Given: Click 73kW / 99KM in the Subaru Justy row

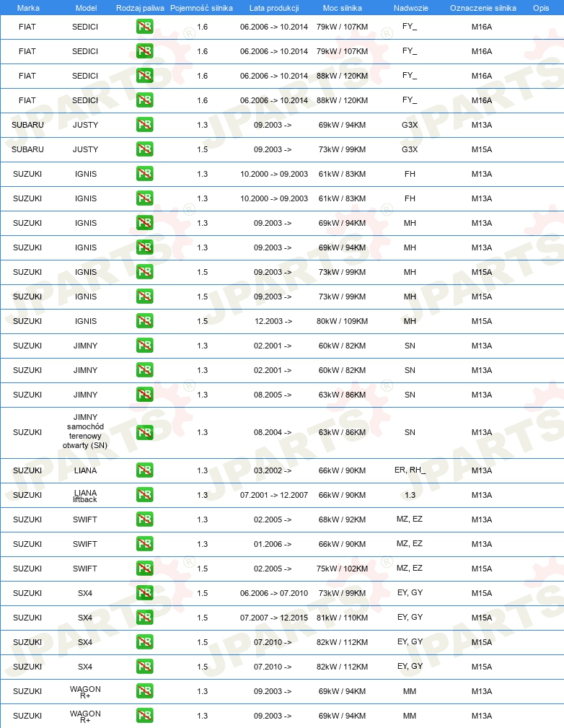Looking at the screenshot, I should 342,149.
